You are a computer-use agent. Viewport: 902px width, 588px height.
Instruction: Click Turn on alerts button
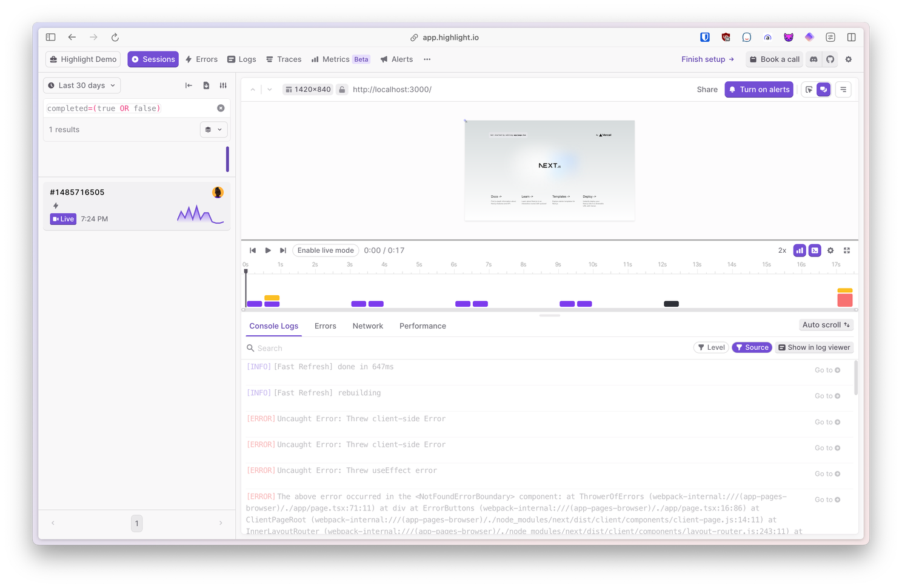pyautogui.click(x=759, y=90)
